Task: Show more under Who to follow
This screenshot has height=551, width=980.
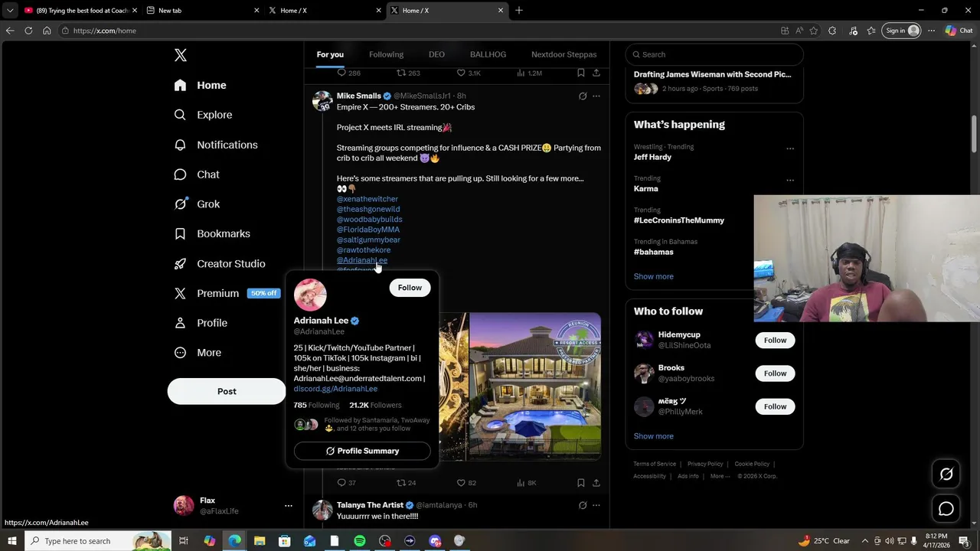Action: click(x=654, y=436)
